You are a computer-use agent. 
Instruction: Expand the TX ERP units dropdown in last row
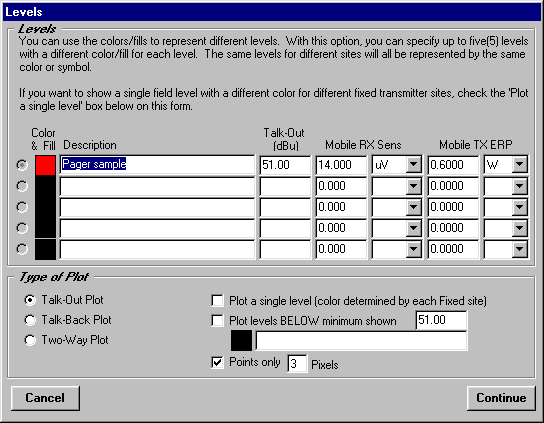tap(519, 249)
